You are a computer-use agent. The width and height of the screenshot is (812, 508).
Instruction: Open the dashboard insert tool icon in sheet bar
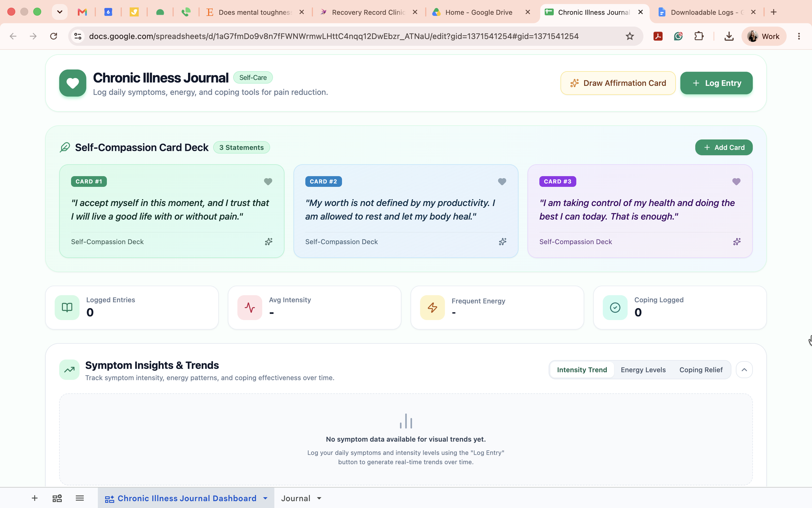(x=57, y=498)
